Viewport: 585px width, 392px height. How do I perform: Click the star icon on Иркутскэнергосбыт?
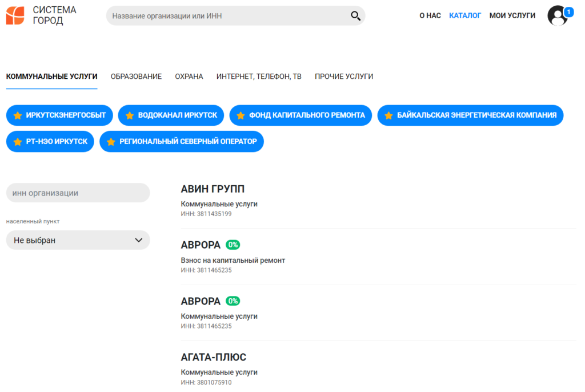[x=18, y=115]
